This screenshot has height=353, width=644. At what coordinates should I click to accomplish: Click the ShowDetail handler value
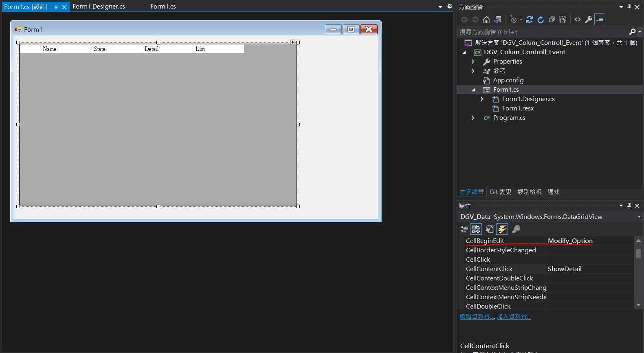(565, 269)
